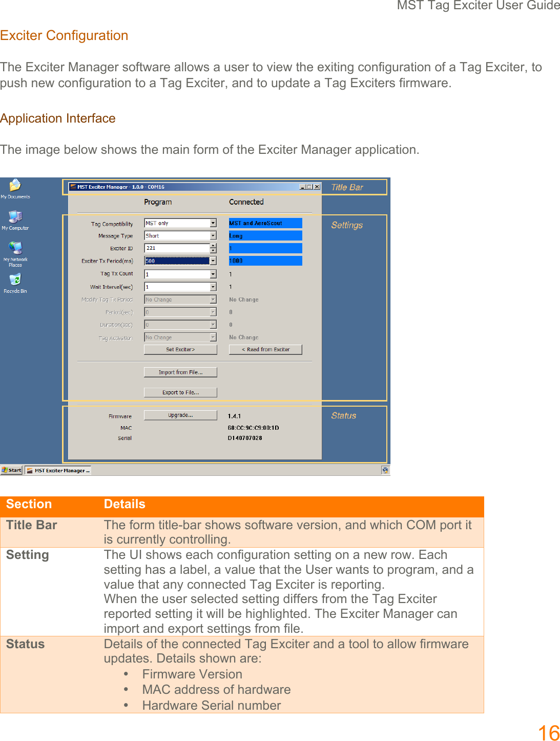560x741 pixels.
Task: Click the highlighted '1000' connected value
Action: pos(265,261)
